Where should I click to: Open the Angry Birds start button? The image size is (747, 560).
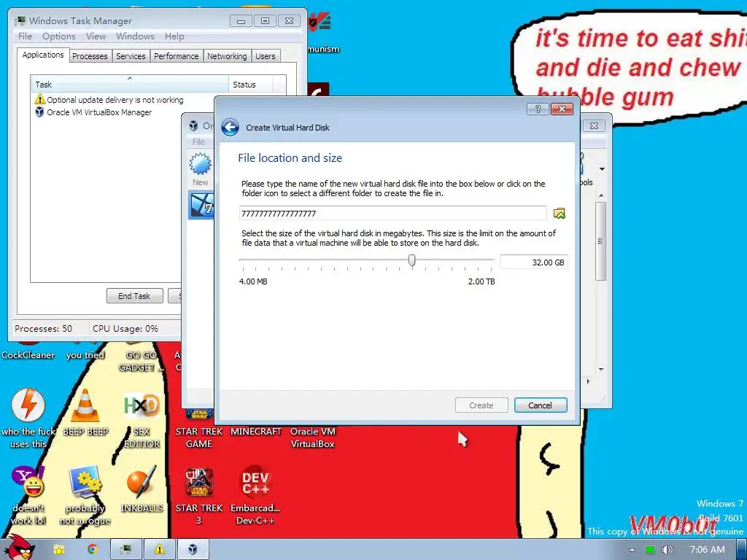tap(19, 548)
